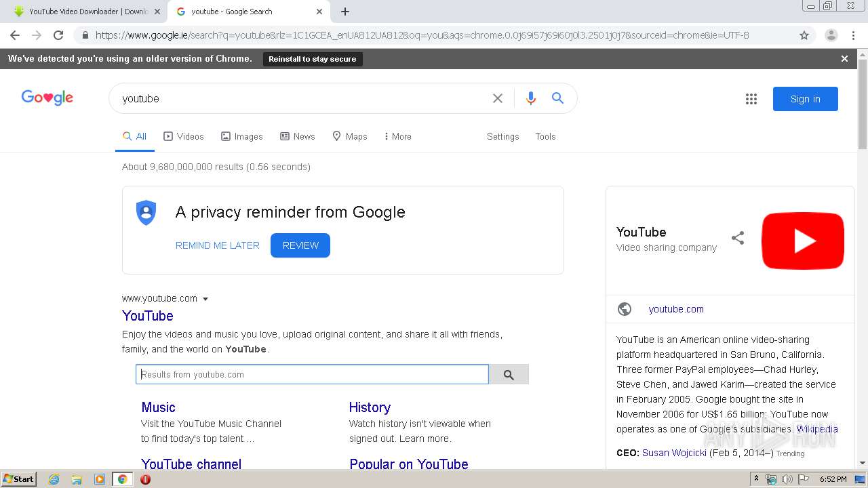This screenshot has height=488, width=868.
Task: Search within youtube.com using the magnifier button
Action: coord(509,375)
